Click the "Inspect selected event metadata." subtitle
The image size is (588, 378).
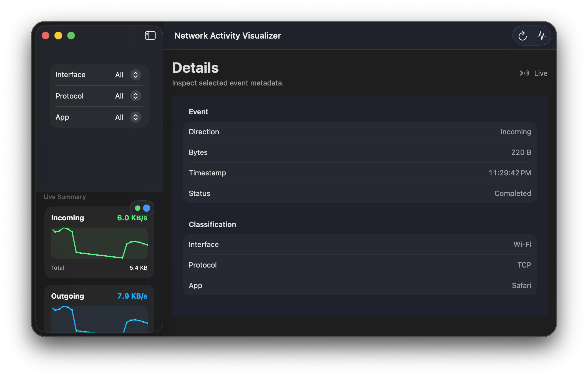click(x=228, y=83)
